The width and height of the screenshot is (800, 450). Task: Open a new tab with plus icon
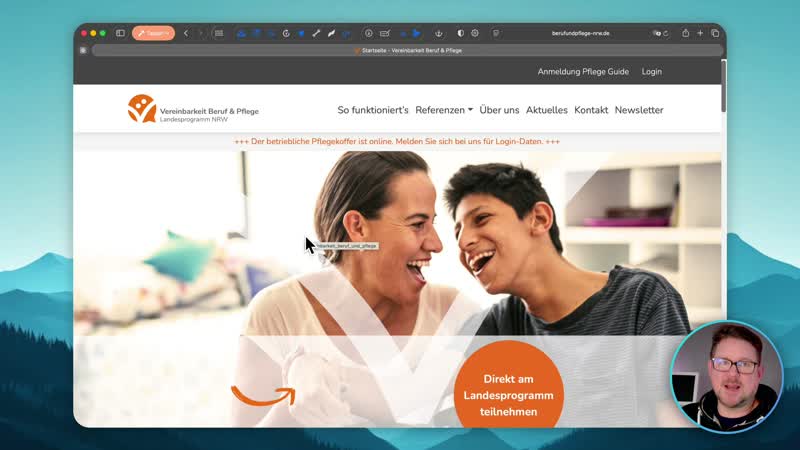point(700,33)
